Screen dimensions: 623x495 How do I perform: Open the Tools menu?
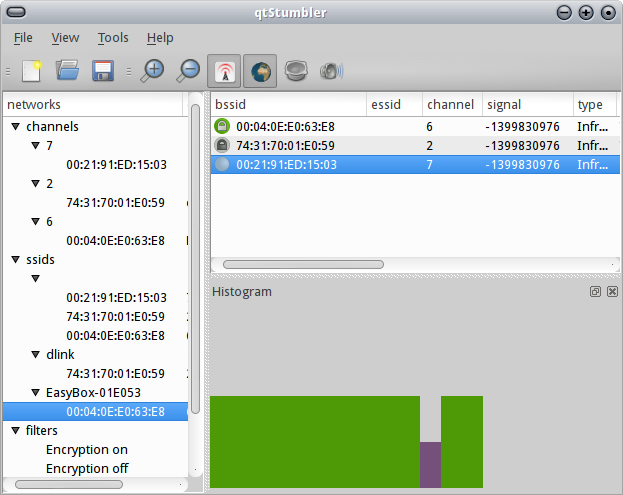113,38
